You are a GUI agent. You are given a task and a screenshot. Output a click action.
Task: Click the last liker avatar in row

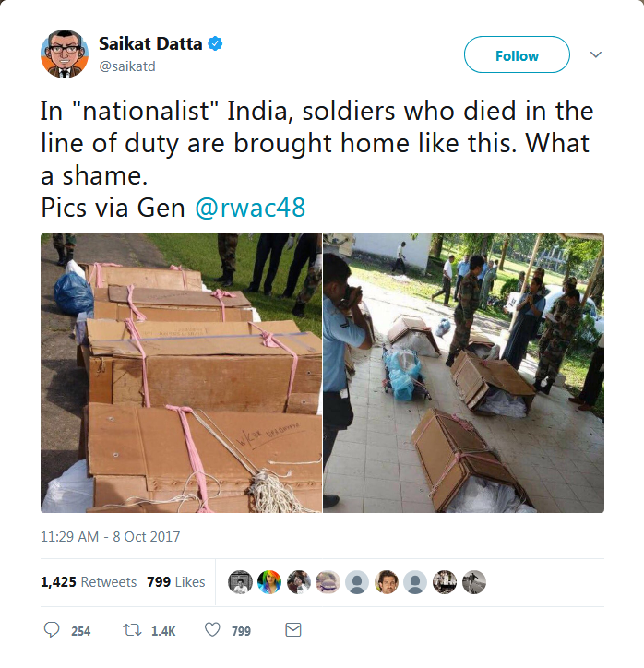click(474, 582)
